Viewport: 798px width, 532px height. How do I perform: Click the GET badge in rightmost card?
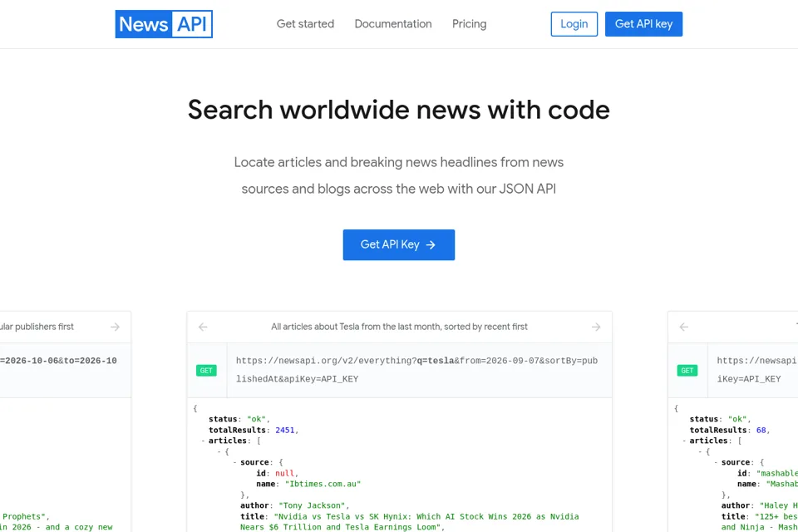(687, 371)
